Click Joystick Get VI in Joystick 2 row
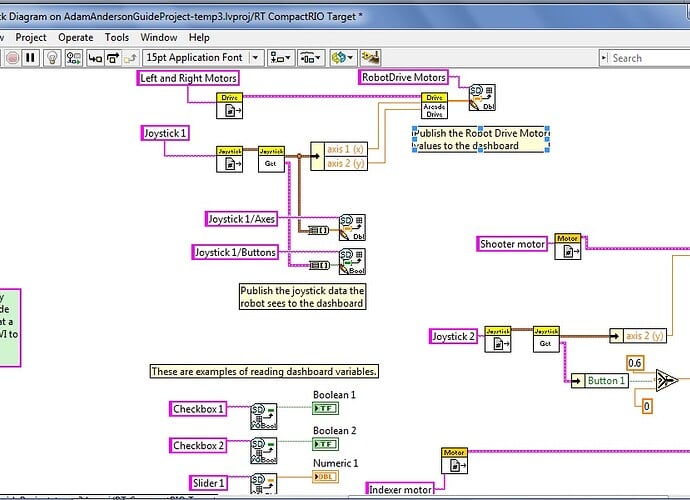Screen dimensions: 690x500 [x=546, y=339]
